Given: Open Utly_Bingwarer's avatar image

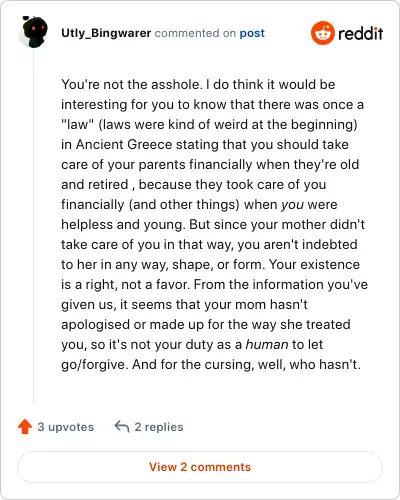Looking at the screenshot, I should [x=34, y=32].
